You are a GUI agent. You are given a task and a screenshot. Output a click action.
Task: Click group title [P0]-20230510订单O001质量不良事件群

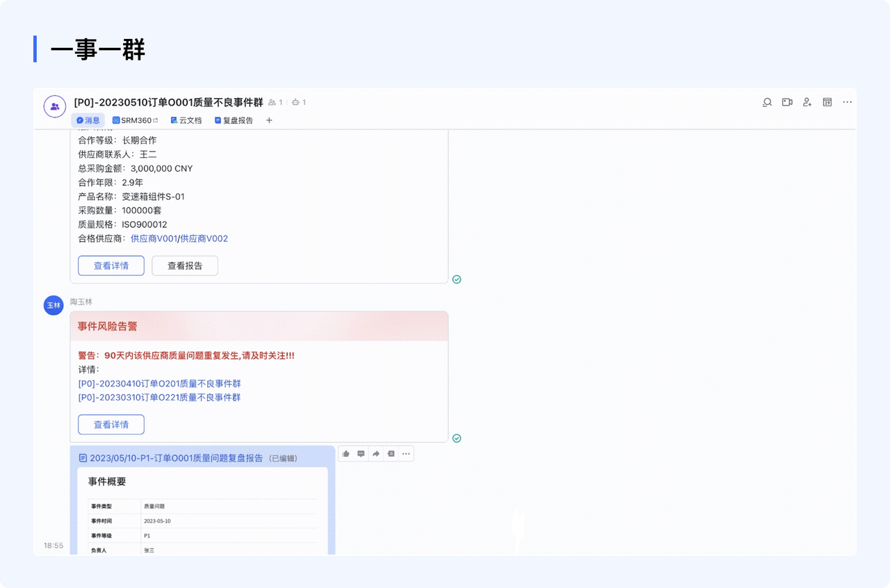(168, 102)
